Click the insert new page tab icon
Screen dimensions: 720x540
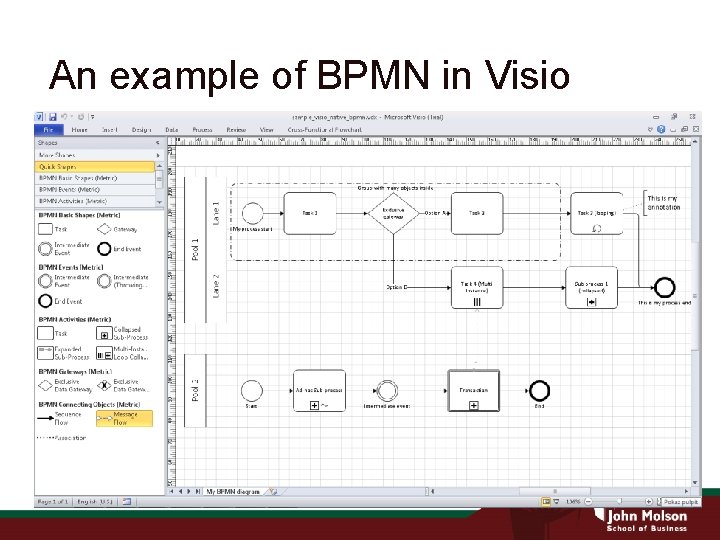273,491
